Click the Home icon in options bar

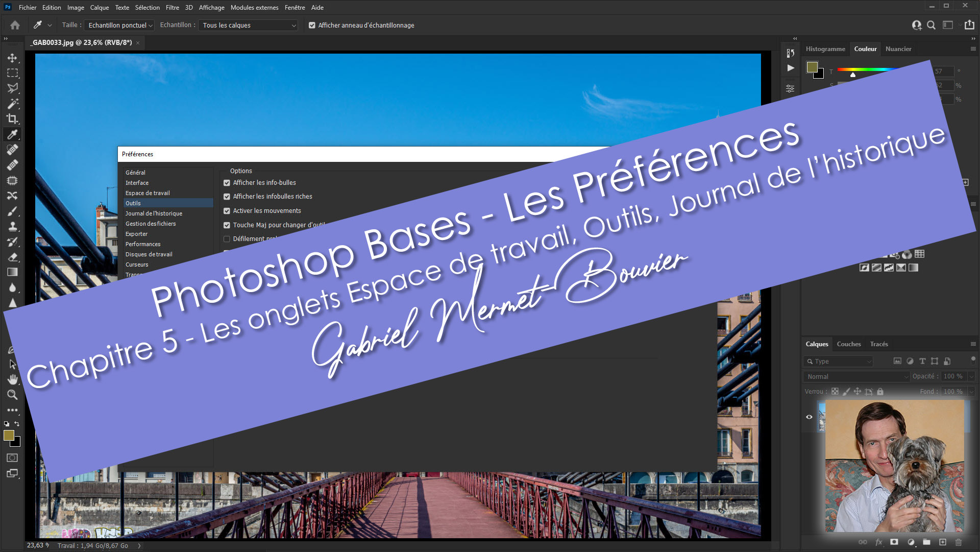click(x=15, y=25)
